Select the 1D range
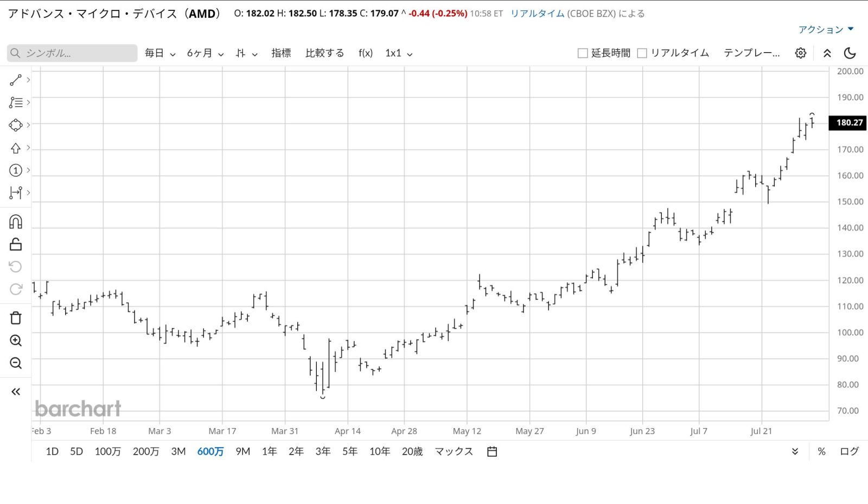Image resolution: width=868 pixels, height=504 pixels. 52,451
